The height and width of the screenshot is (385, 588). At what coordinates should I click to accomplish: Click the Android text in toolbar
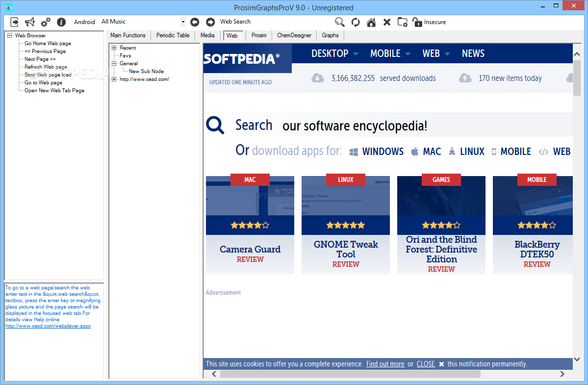84,22
